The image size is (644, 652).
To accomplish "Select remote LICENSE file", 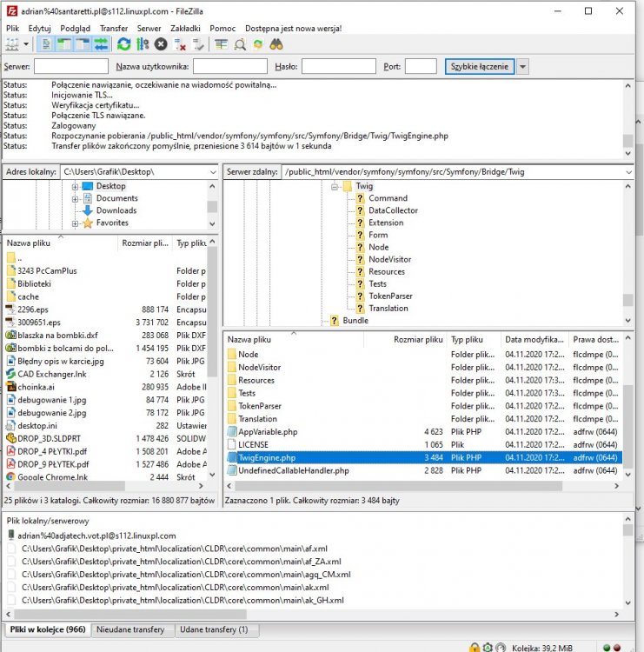I will click(423, 444).
